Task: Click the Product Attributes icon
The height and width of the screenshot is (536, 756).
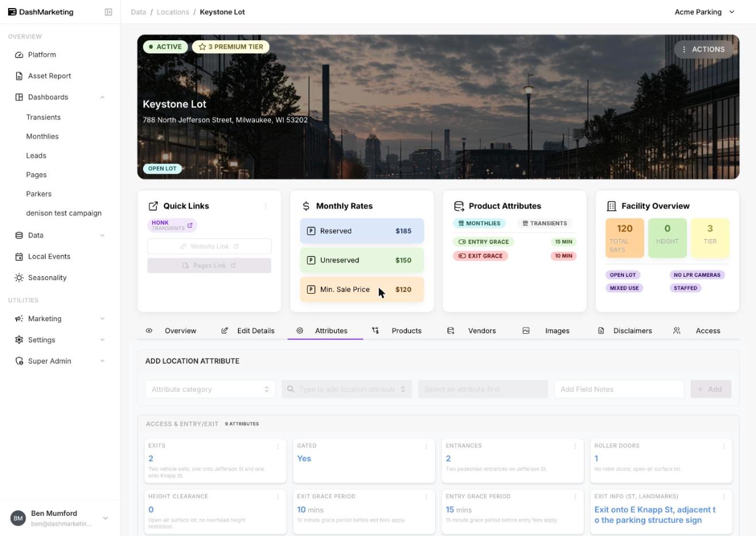Action: 459,206
